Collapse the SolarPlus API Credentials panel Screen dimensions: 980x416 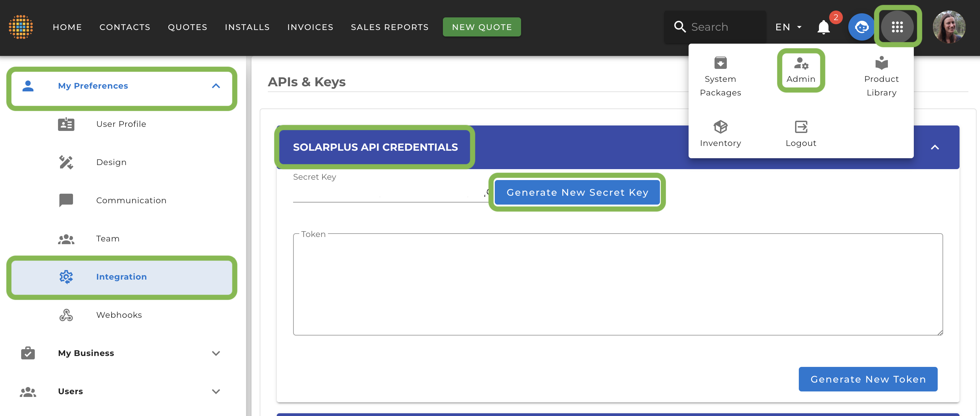coord(934,148)
